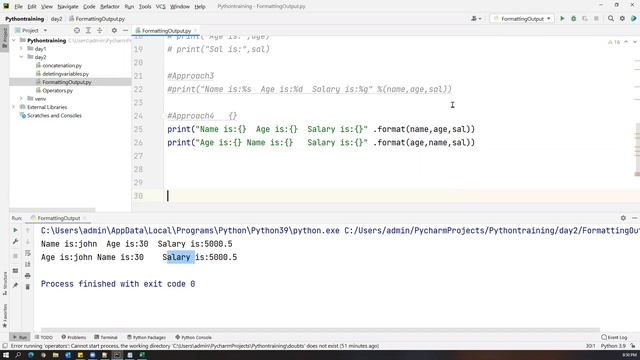Viewport: 640px width, 360px height.
Task: Open the Terminal tool window
Action: (x=106, y=337)
